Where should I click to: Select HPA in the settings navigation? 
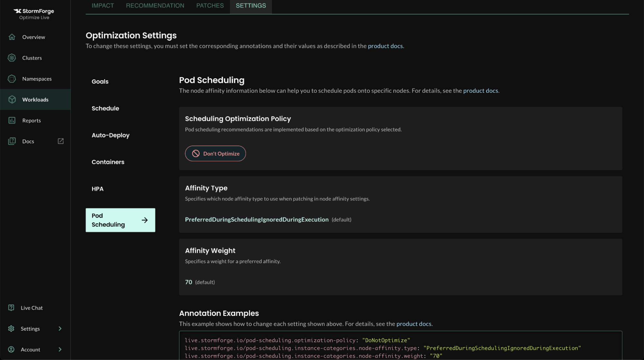click(x=97, y=189)
